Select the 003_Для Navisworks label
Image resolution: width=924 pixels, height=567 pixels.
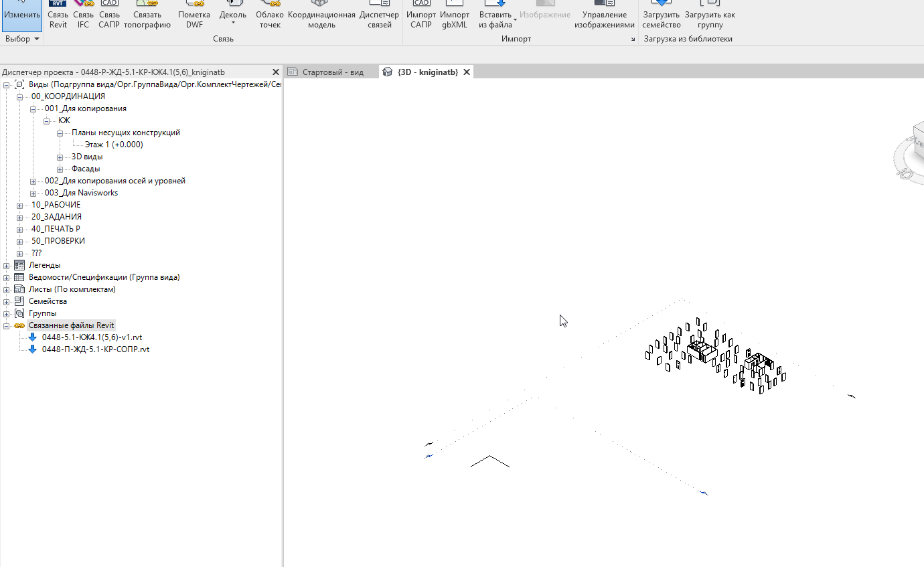point(81,193)
